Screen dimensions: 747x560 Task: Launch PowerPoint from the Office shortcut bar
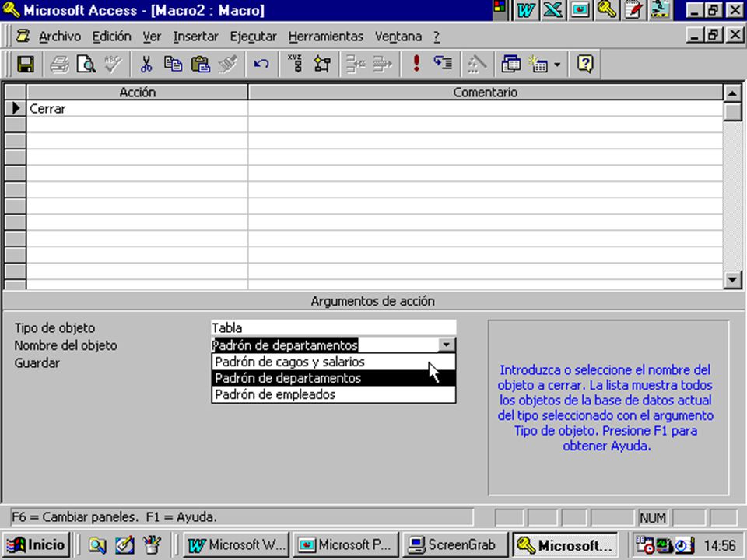(x=580, y=10)
